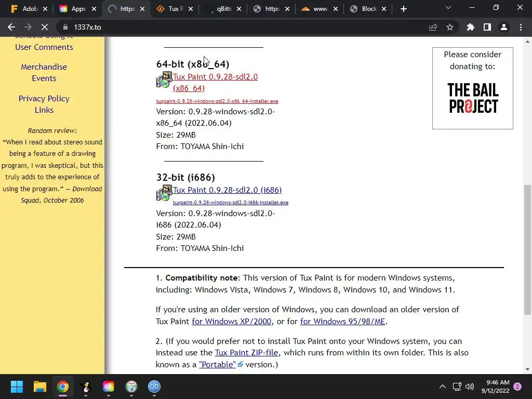Click the 64-bit installer disc icon
Viewport: 532px width, 399px height.
(x=164, y=79)
